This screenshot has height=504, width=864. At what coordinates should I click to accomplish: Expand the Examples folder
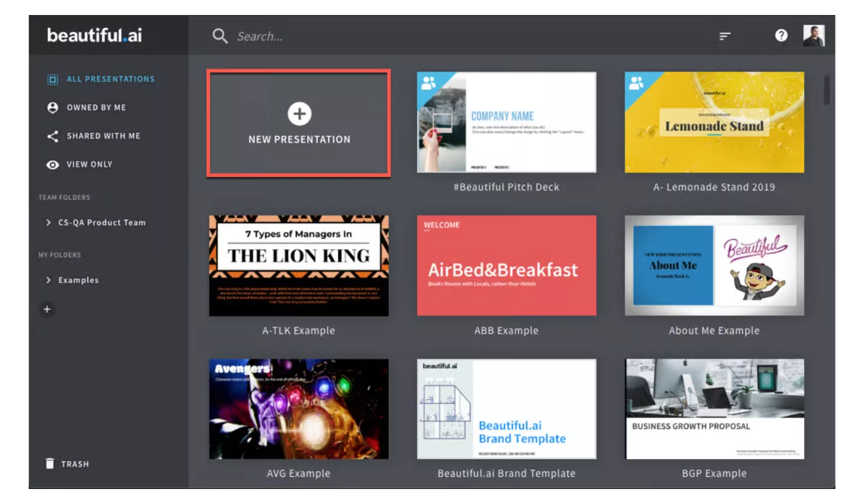[x=49, y=280]
